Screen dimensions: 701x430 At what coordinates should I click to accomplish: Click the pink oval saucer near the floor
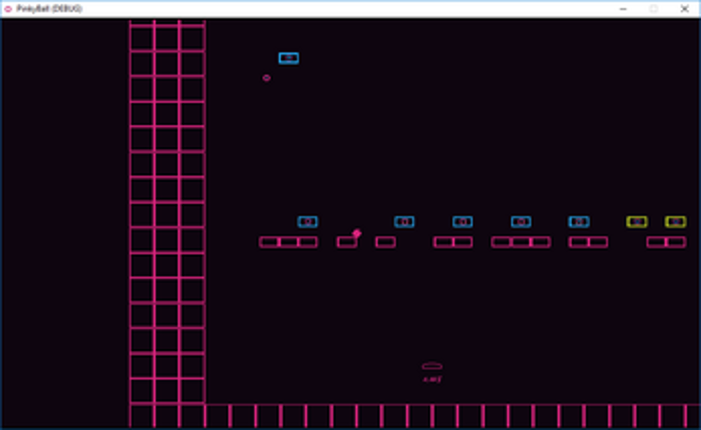pyautogui.click(x=432, y=366)
